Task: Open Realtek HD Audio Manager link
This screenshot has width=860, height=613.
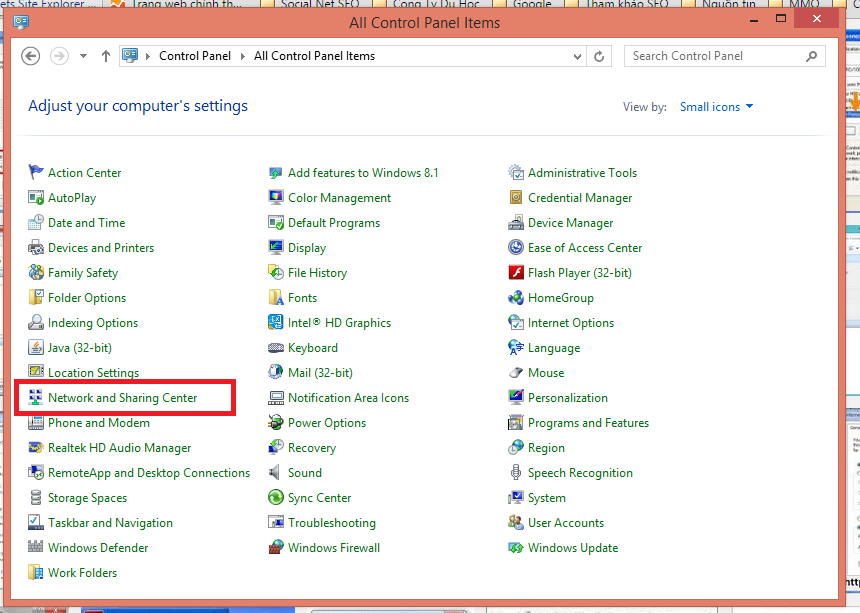Action: tap(120, 448)
